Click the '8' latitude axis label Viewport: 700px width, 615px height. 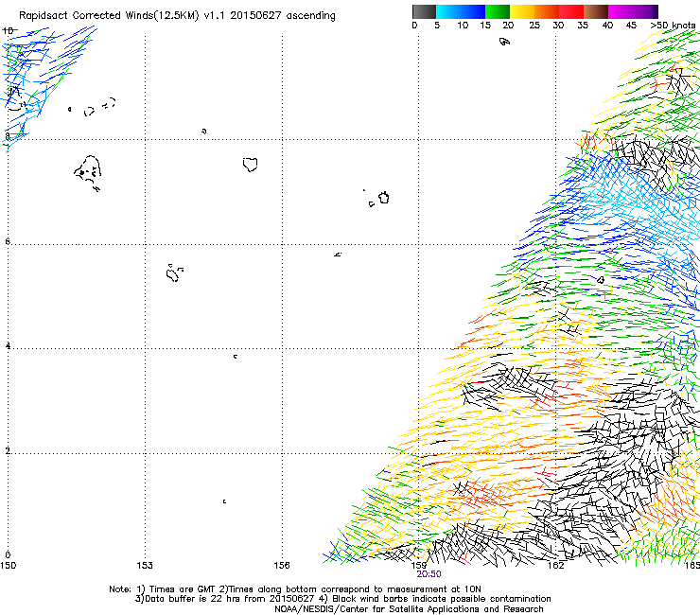click(8, 136)
